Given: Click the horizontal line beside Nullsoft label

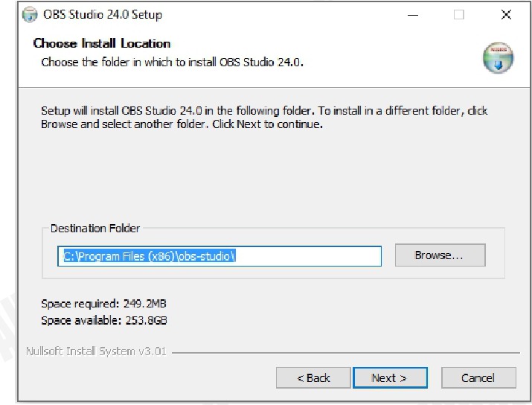Looking at the screenshot, I should coord(346,353).
